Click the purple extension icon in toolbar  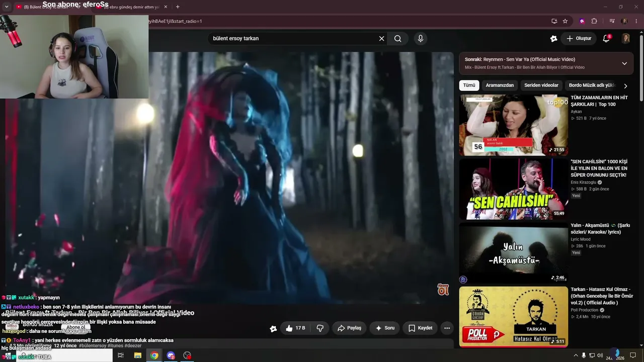pos(582,21)
